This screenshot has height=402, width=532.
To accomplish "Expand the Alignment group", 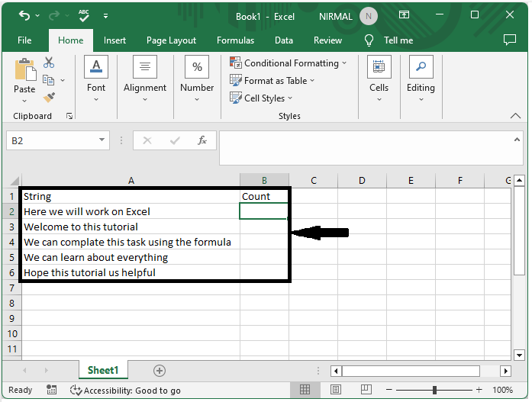I will pos(145,79).
